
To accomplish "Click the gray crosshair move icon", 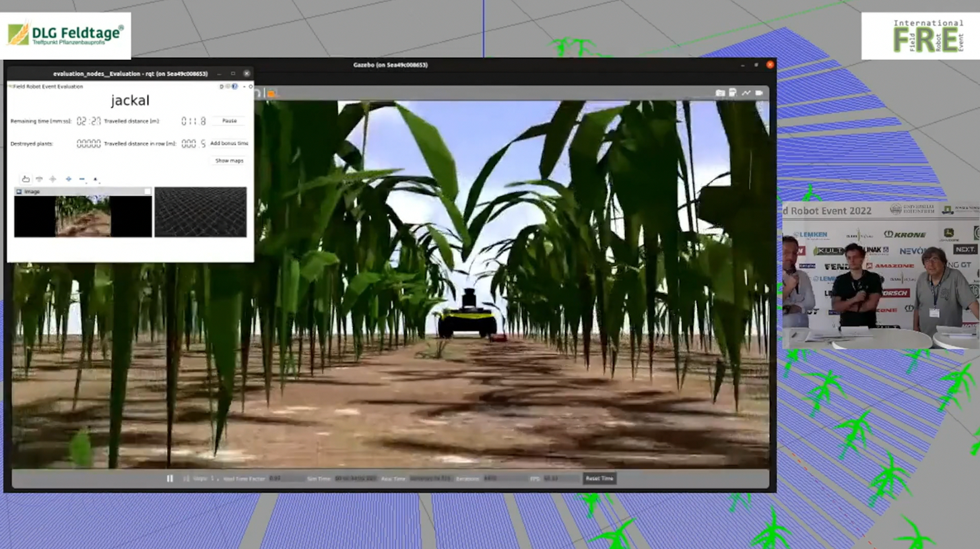I will tap(53, 179).
